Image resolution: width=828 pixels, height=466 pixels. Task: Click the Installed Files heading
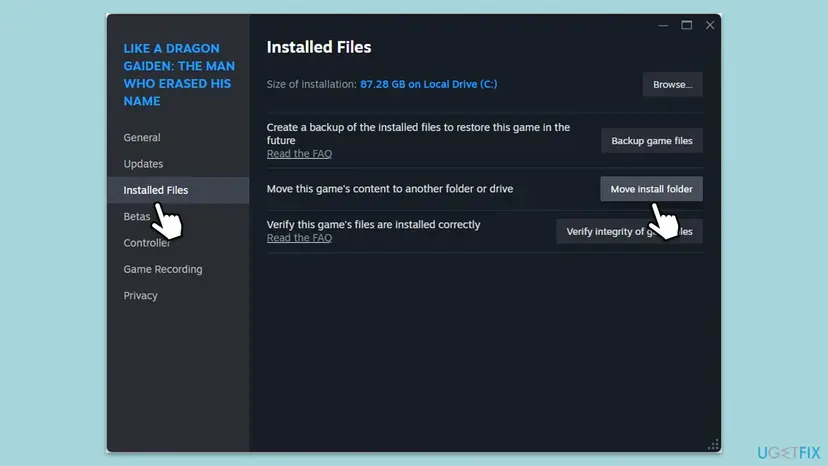tap(319, 47)
